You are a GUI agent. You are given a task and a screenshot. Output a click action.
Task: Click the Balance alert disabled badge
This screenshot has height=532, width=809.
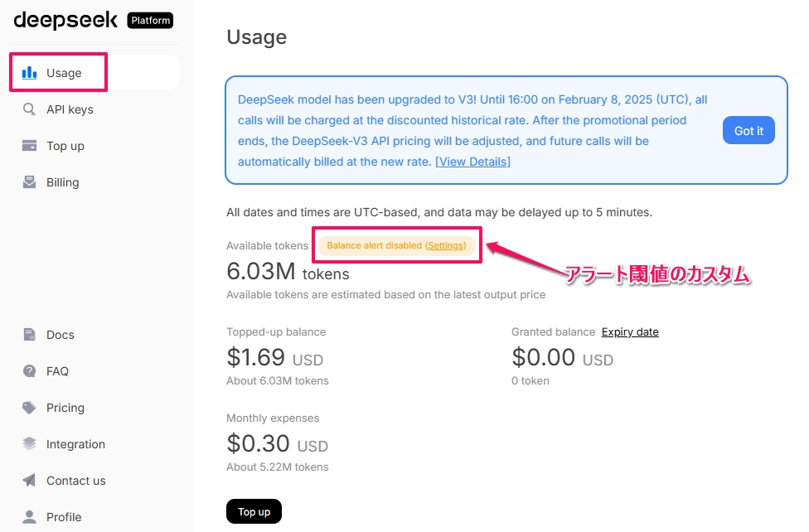(396, 245)
